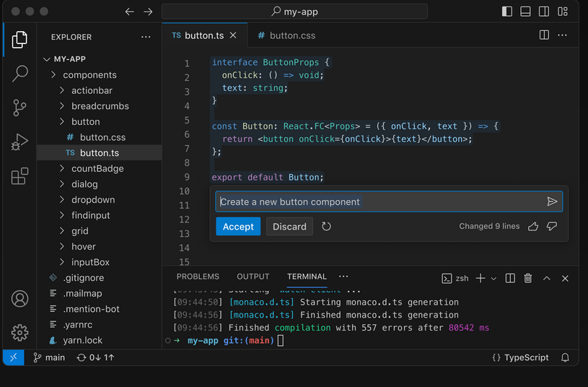Mark the suggestion as helpful thumbs up
Image resolution: width=588 pixels, height=387 pixels.
pyautogui.click(x=533, y=226)
